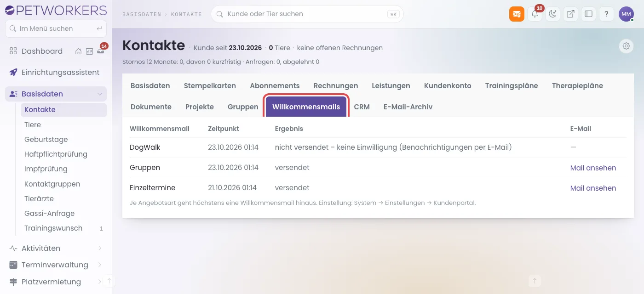Switch to the Therapiepläne tab
Viewport: 644px width, 294px height.
[x=577, y=85]
